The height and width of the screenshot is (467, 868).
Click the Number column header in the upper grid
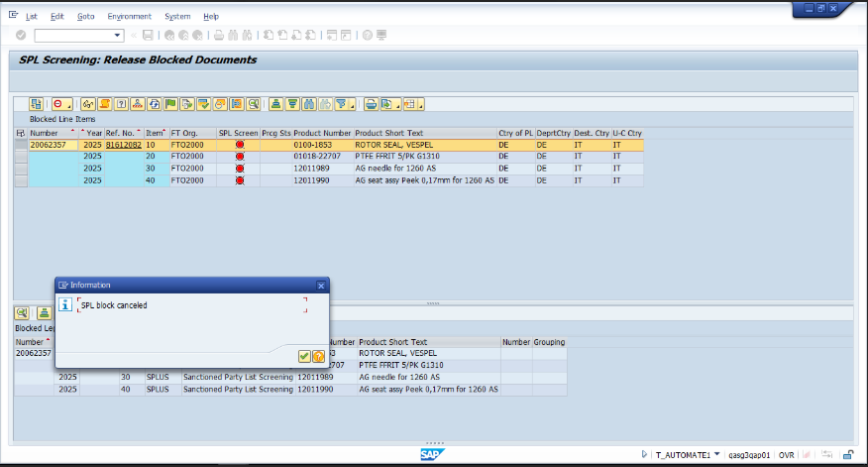click(54, 133)
